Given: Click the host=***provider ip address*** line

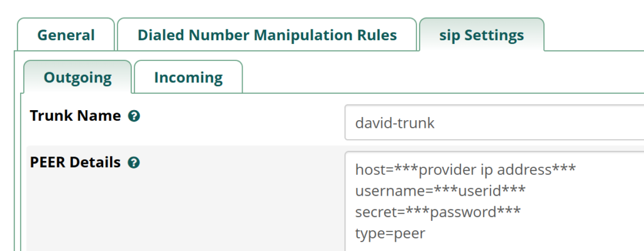Looking at the screenshot, I should click(x=465, y=169).
